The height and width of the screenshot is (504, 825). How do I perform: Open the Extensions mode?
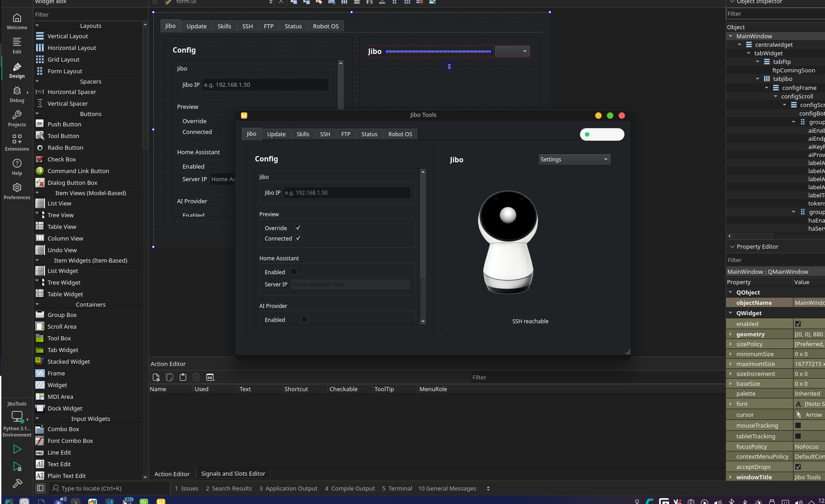pyautogui.click(x=17, y=143)
